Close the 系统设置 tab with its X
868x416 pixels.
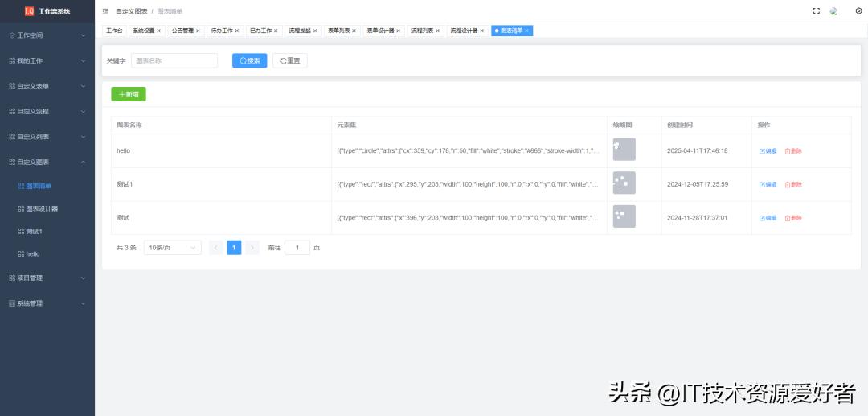coord(158,31)
